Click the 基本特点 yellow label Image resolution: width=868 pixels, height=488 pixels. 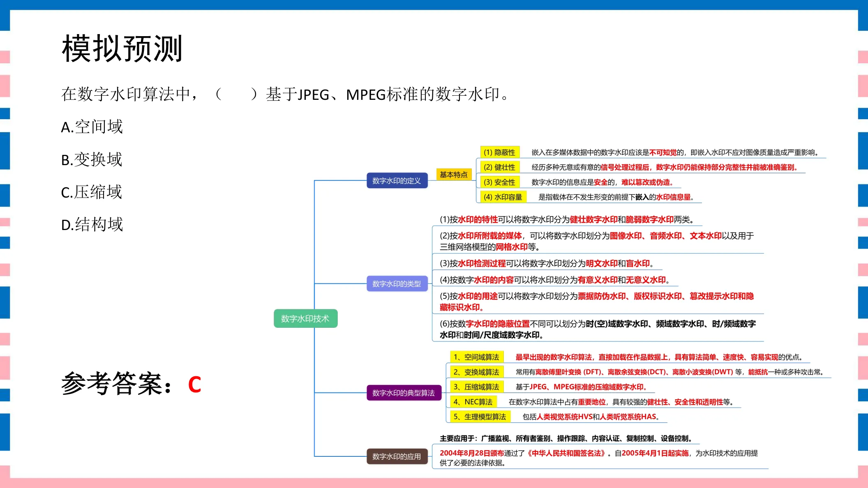point(454,175)
